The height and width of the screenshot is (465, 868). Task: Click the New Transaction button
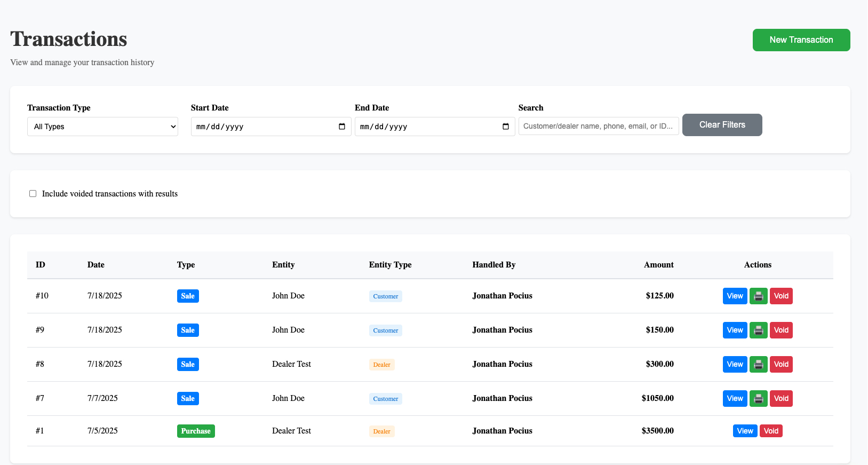(x=801, y=40)
